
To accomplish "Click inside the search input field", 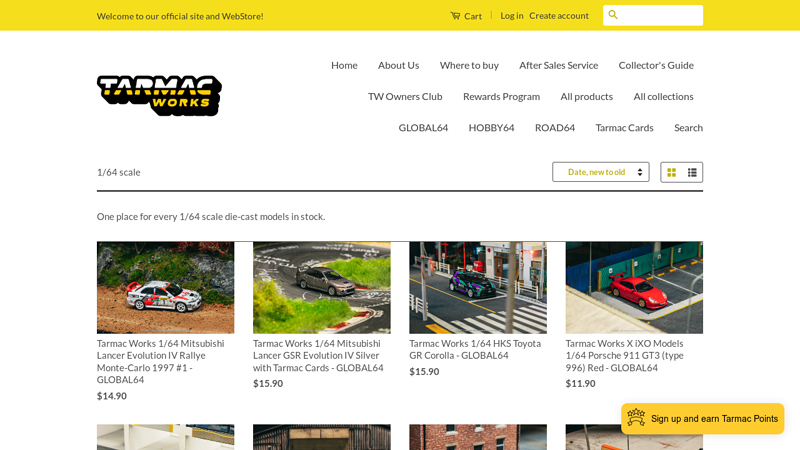I will 660,15.
